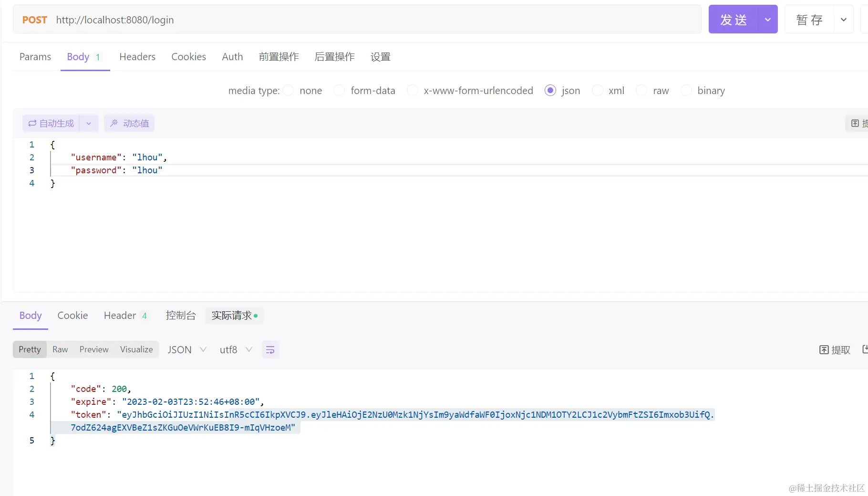This screenshot has width=868, height=496.
Task: Click the word-wrap toggle icon in response toolbar
Action: 270,350
